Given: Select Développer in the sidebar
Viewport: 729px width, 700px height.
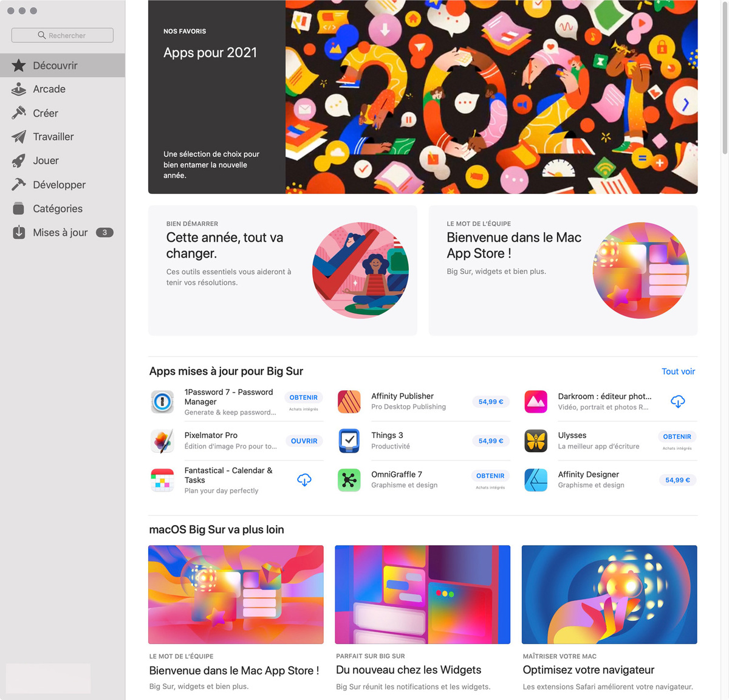Looking at the screenshot, I should [x=63, y=185].
